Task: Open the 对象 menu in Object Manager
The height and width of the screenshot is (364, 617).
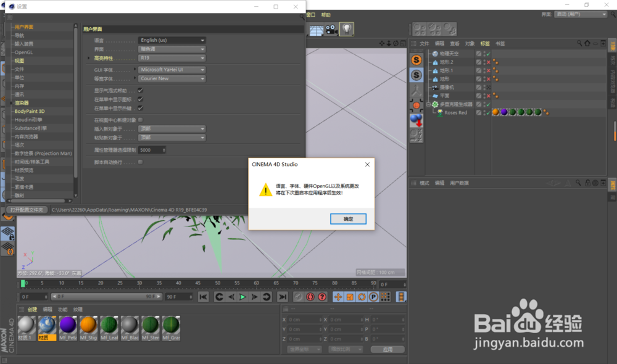Action: click(x=470, y=44)
